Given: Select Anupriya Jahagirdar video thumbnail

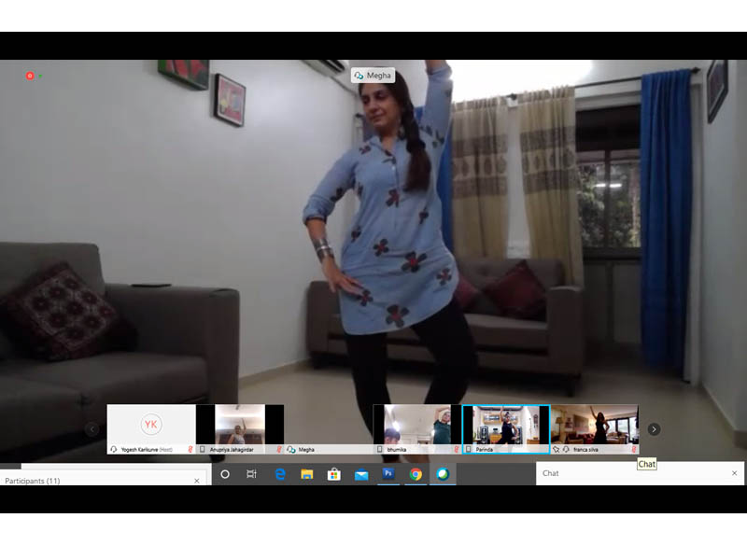Looking at the screenshot, I should pos(240,425).
